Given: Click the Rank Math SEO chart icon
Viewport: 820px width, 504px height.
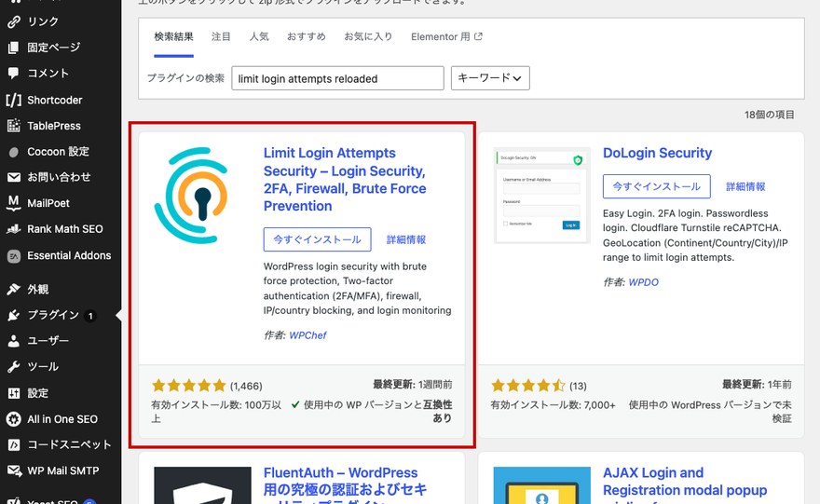Looking at the screenshot, I should click(14, 229).
